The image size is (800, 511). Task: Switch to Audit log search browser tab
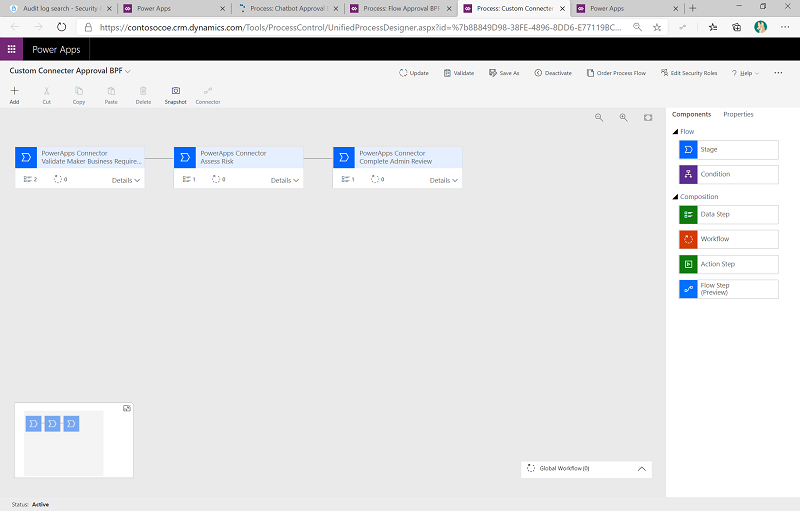59,8
